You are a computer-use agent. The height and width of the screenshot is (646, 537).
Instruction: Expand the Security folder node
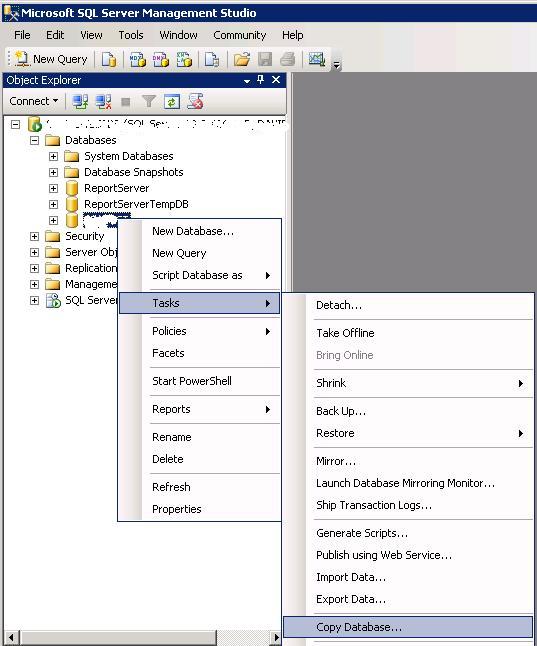pos(34,236)
